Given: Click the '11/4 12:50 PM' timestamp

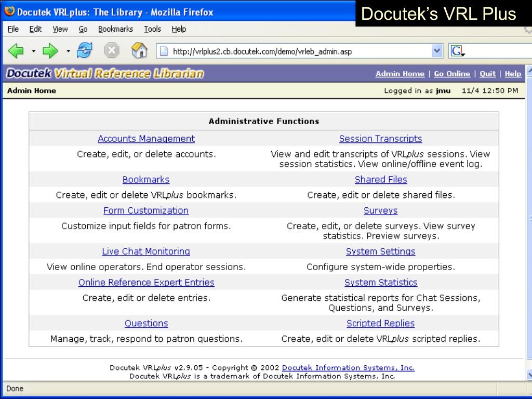Looking at the screenshot, I should [x=490, y=90].
